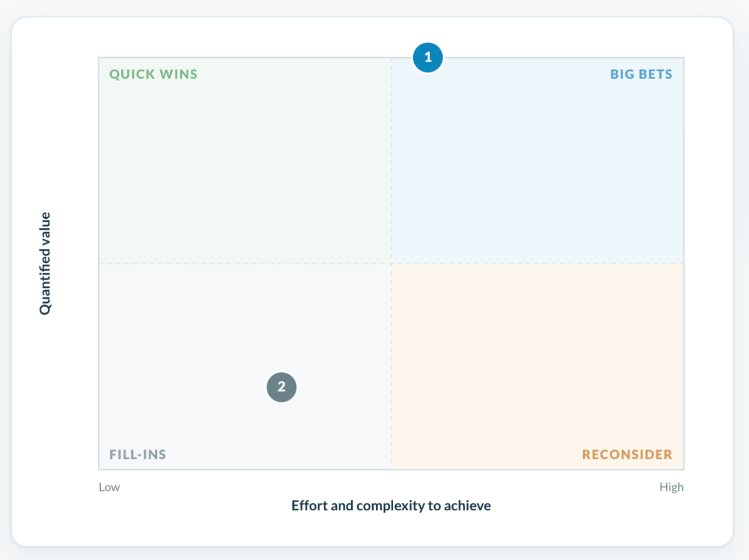Click the QUICK WINS quadrant label
Screen dimensions: 749x560
[153, 74]
